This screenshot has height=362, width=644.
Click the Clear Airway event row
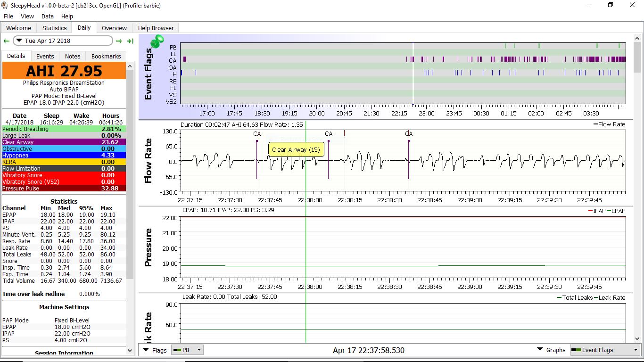pyautogui.click(x=64, y=142)
